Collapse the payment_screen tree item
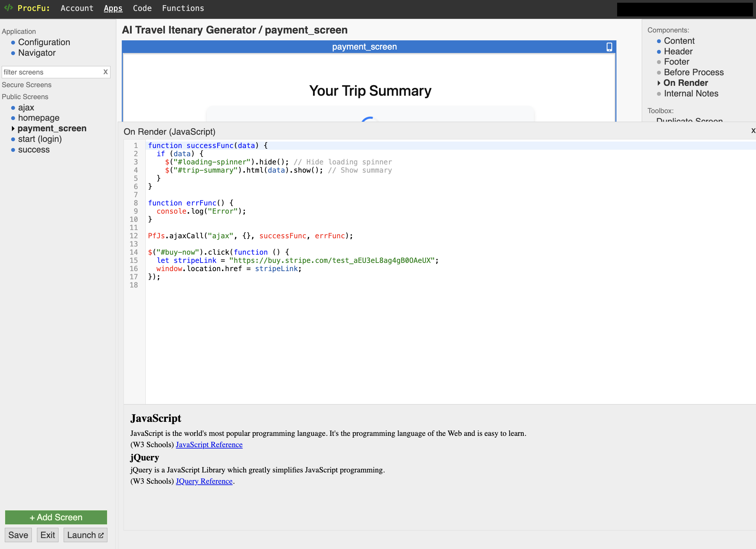The height and width of the screenshot is (549, 756). click(x=13, y=129)
